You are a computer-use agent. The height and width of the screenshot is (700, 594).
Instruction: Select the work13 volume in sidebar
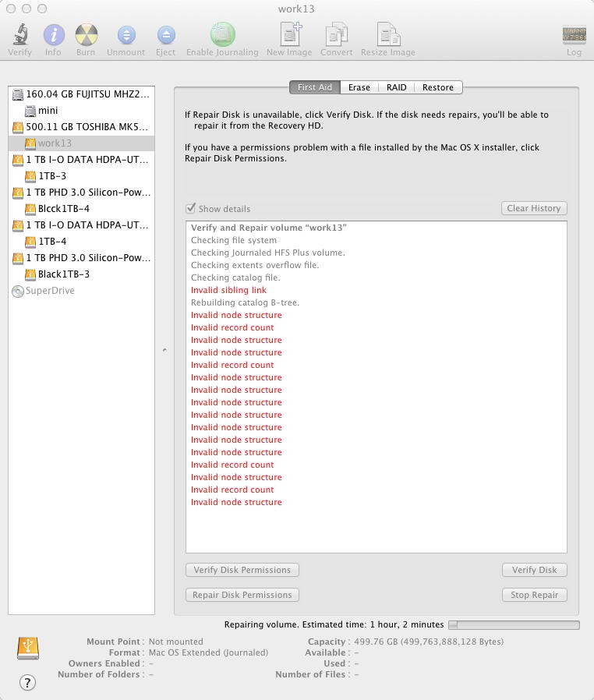(82, 143)
